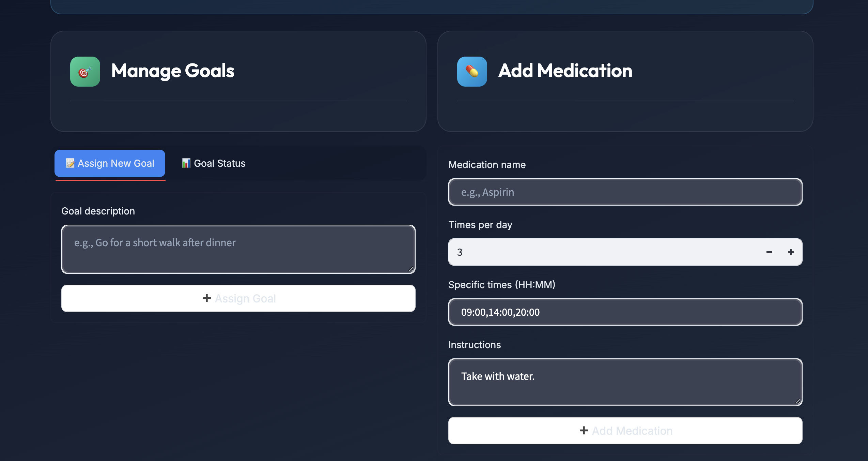Click the memo icon on Assign New Goal tab
The height and width of the screenshot is (461, 868).
[x=70, y=163]
